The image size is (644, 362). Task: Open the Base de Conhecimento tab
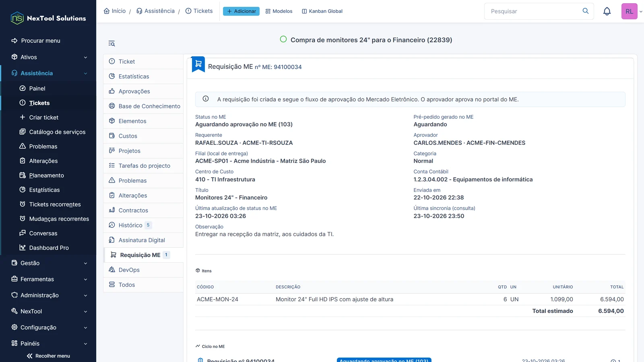[x=143, y=106]
